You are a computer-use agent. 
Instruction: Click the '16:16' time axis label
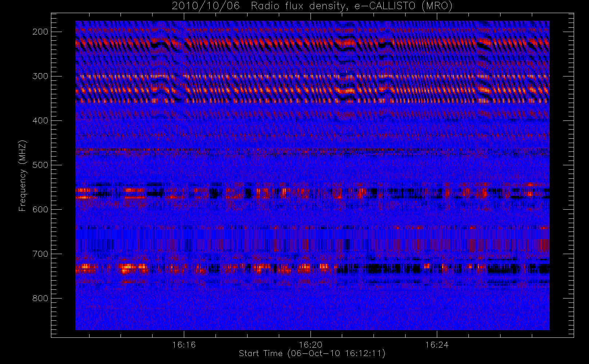click(184, 344)
